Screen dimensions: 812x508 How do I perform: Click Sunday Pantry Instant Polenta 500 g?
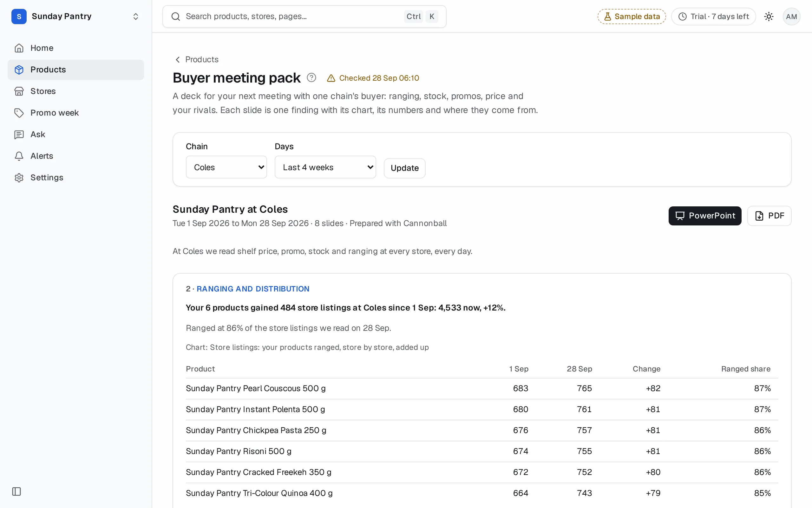(255, 409)
